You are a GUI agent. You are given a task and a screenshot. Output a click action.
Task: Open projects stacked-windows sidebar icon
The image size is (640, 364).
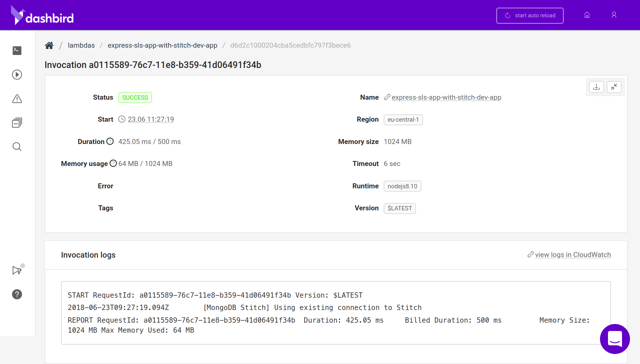pyautogui.click(x=17, y=123)
